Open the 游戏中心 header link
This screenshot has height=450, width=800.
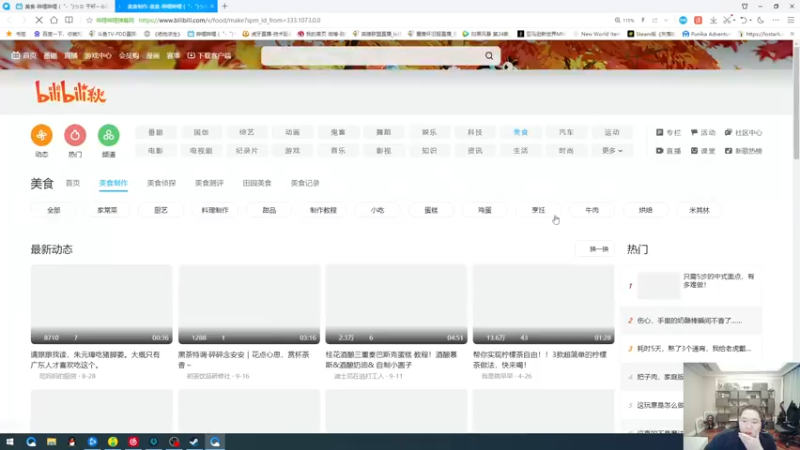pyautogui.click(x=98, y=56)
